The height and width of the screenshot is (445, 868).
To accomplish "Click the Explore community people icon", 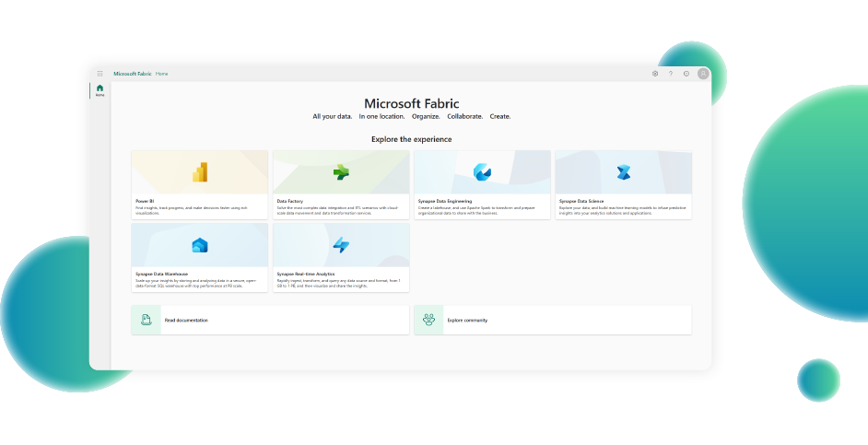I will (x=428, y=320).
